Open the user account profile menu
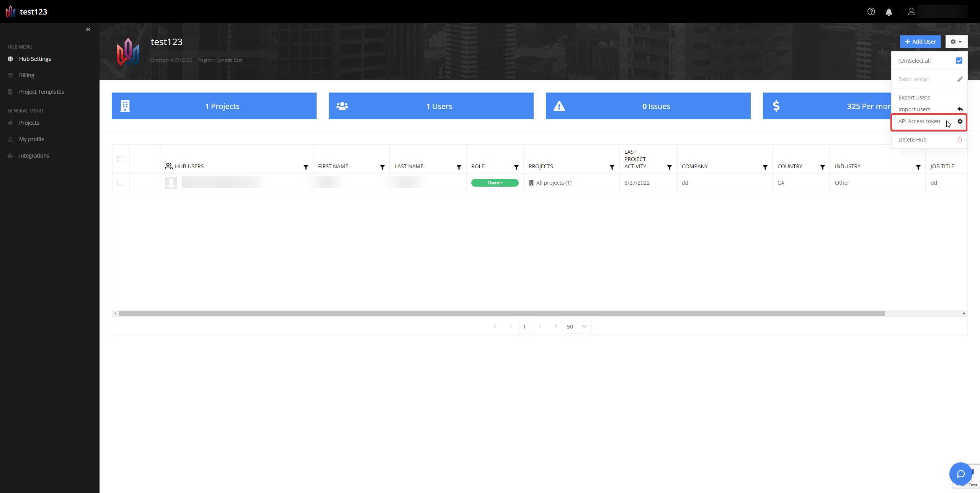Viewport: 980px width, 493px height. (911, 12)
